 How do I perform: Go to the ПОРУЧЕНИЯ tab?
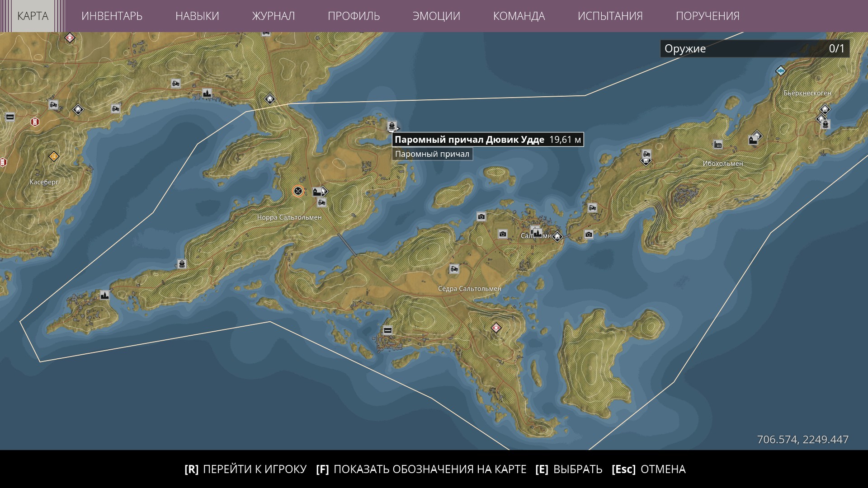708,16
